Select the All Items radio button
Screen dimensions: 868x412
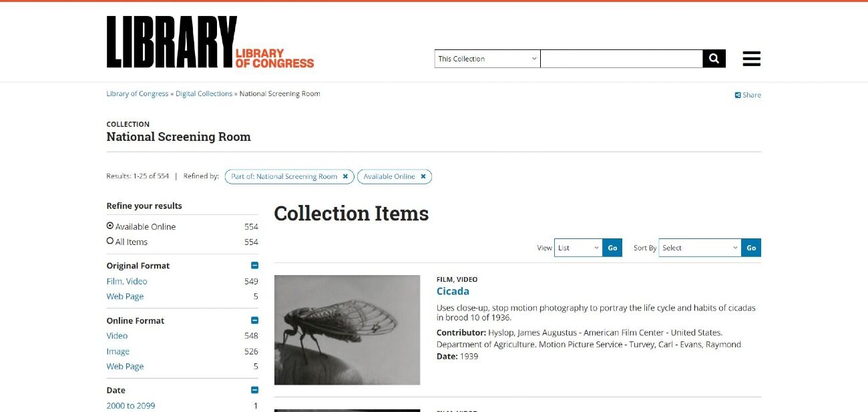pos(110,241)
